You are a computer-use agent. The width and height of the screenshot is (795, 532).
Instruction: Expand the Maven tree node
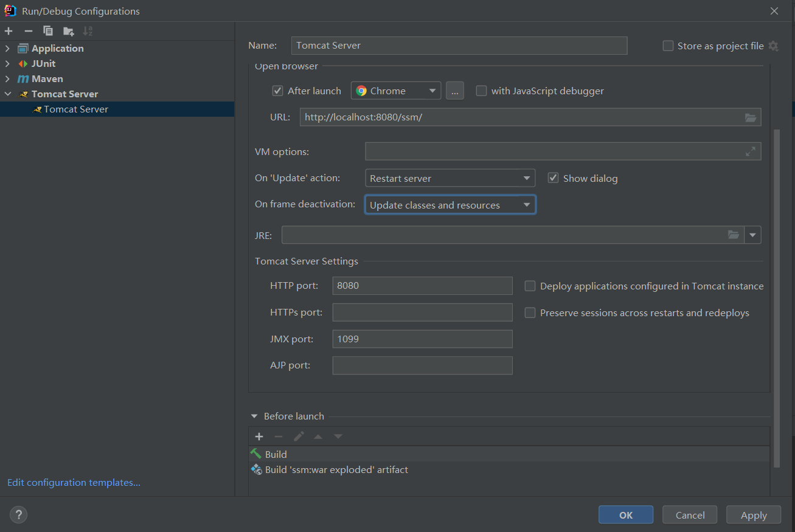pos(8,79)
